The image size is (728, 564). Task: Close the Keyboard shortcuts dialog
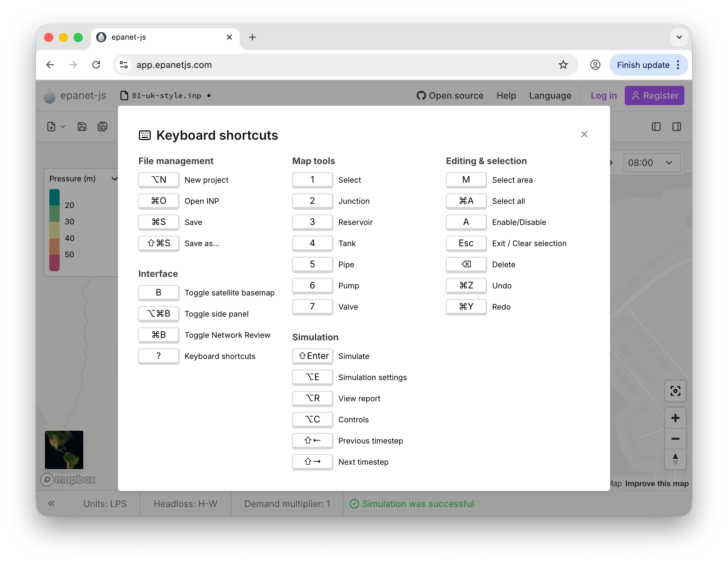click(584, 134)
